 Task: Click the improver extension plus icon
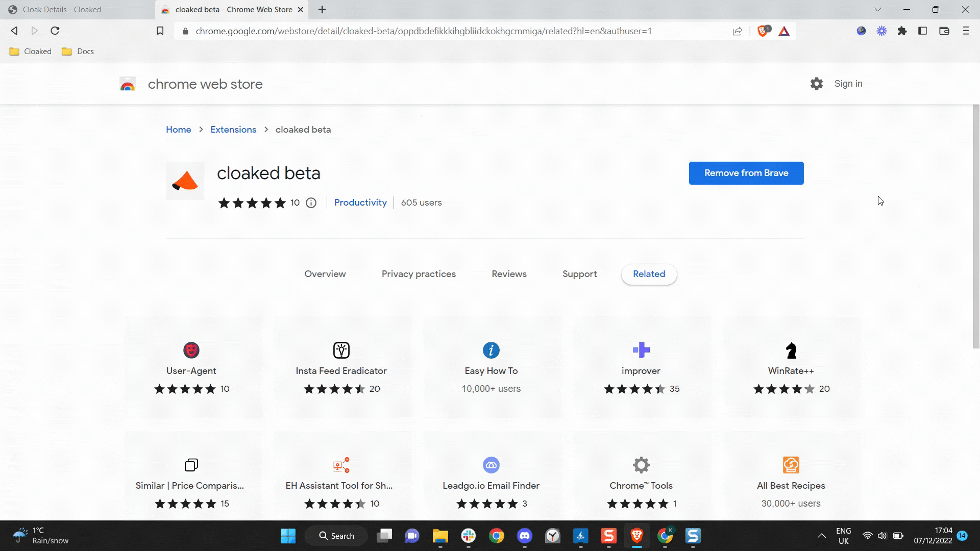[x=641, y=350]
